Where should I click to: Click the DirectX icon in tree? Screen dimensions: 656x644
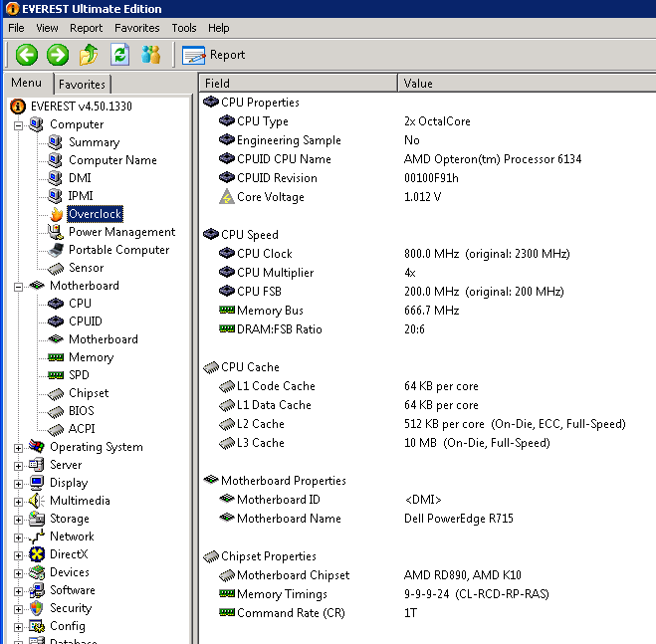click(x=37, y=554)
